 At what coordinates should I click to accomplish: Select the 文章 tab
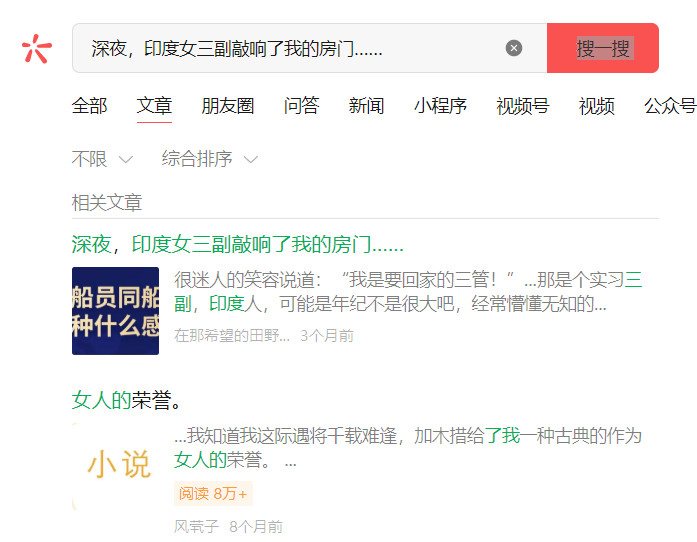coord(154,106)
